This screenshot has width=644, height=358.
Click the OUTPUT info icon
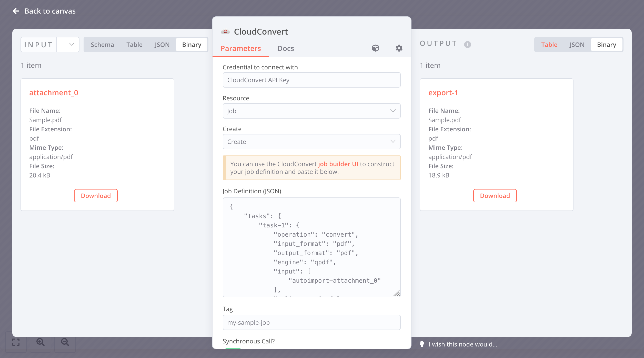[x=467, y=45]
